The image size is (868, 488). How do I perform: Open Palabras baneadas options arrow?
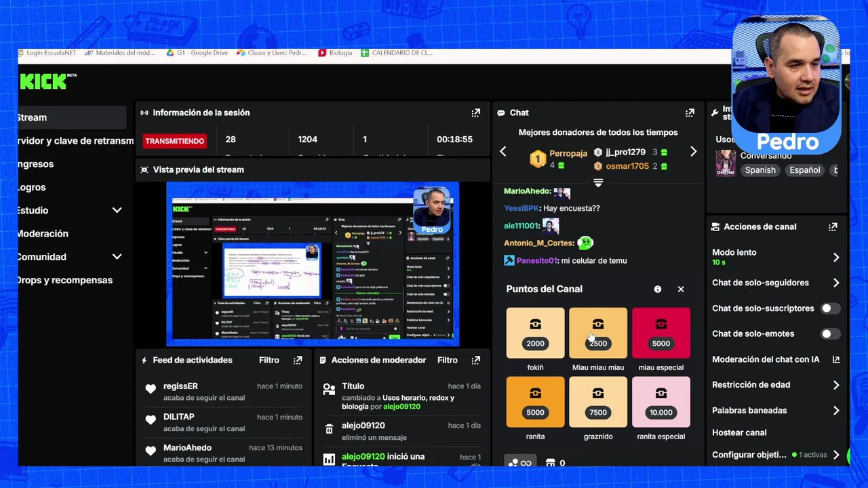click(x=835, y=411)
